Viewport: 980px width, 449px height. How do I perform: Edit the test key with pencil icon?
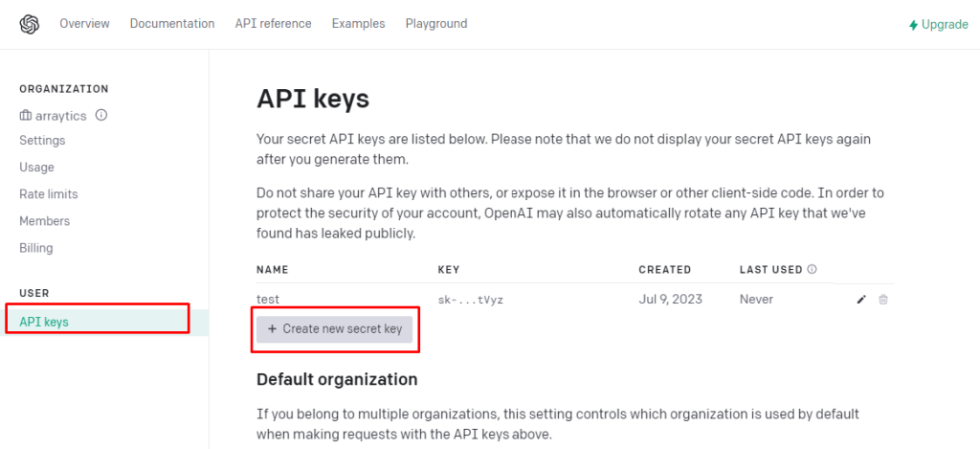click(x=861, y=300)
